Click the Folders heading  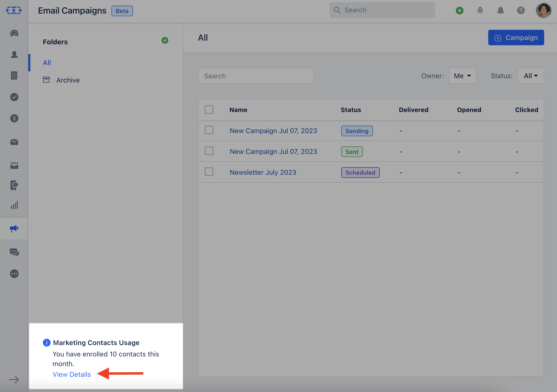click(55, 42)
